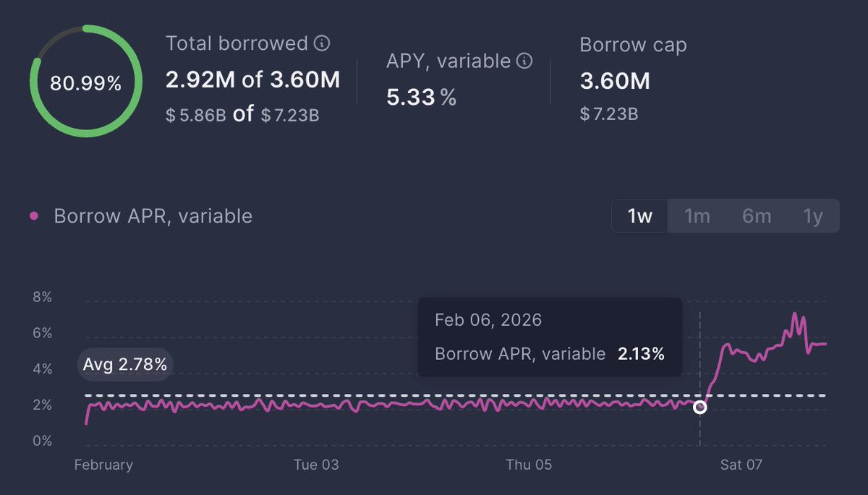Click the pink Borrow APR legend dot
Image resolution: width=868 pixels, height=495 pixels.
[34, 216]
